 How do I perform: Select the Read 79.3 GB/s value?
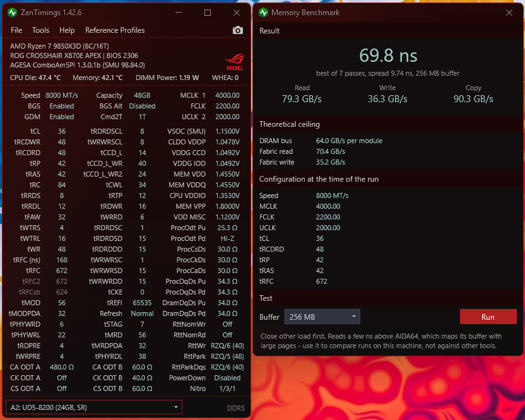point(302,99)
